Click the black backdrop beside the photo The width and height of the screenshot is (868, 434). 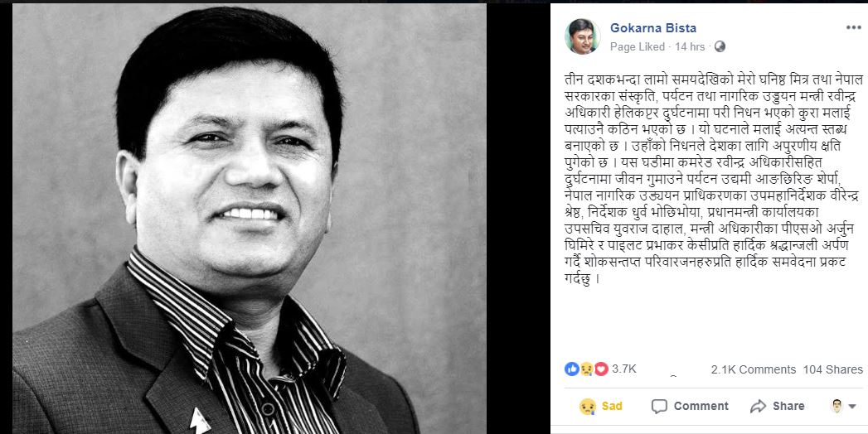click(x=518, y=219)
